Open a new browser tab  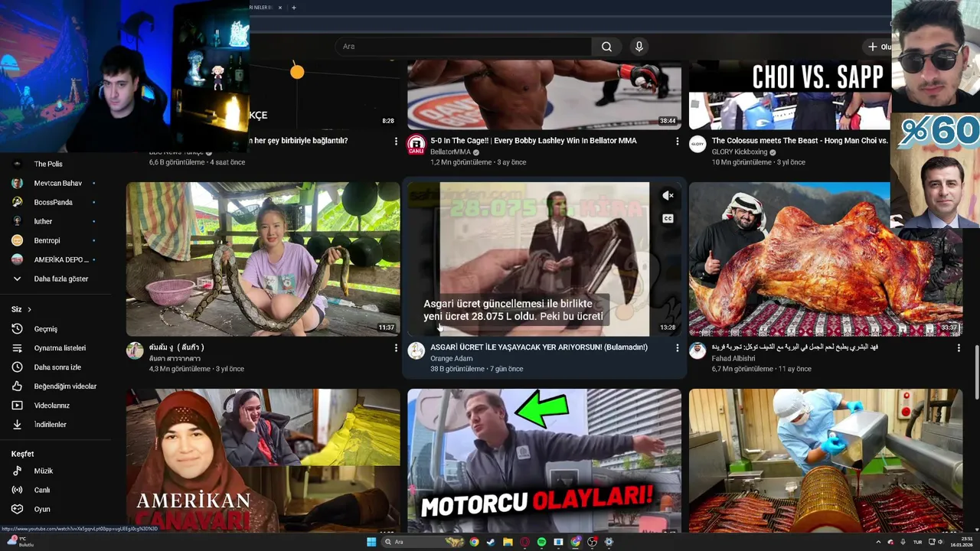tap(294, 8)
